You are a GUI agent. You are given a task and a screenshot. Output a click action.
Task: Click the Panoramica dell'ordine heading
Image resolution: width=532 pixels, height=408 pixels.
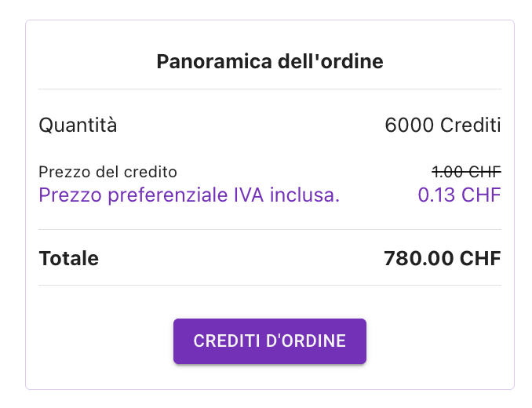point(269,61)
